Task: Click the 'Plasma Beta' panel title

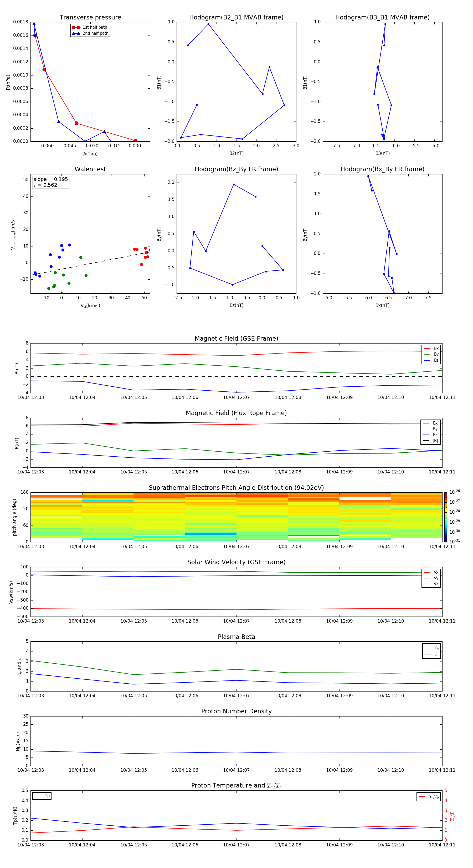Action: point(236,637)
